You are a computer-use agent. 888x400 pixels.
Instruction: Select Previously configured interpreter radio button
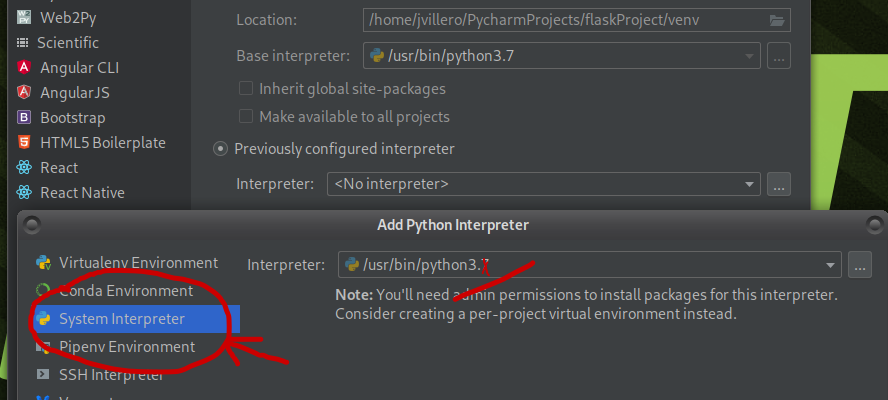point(221,149)
